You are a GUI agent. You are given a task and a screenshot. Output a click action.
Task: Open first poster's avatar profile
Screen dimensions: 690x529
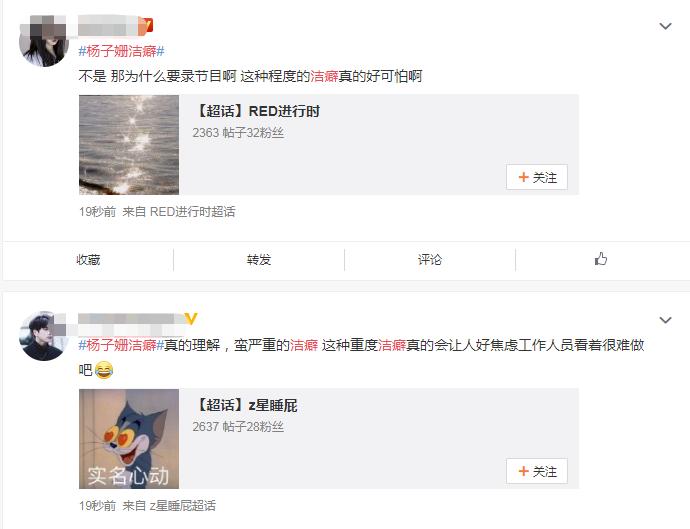point(44,41)
